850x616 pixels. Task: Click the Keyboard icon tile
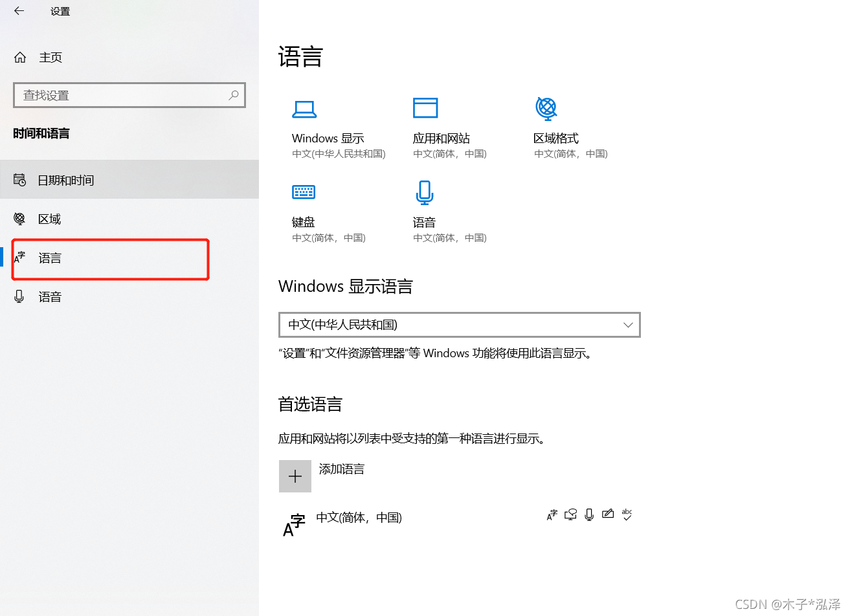303,192
